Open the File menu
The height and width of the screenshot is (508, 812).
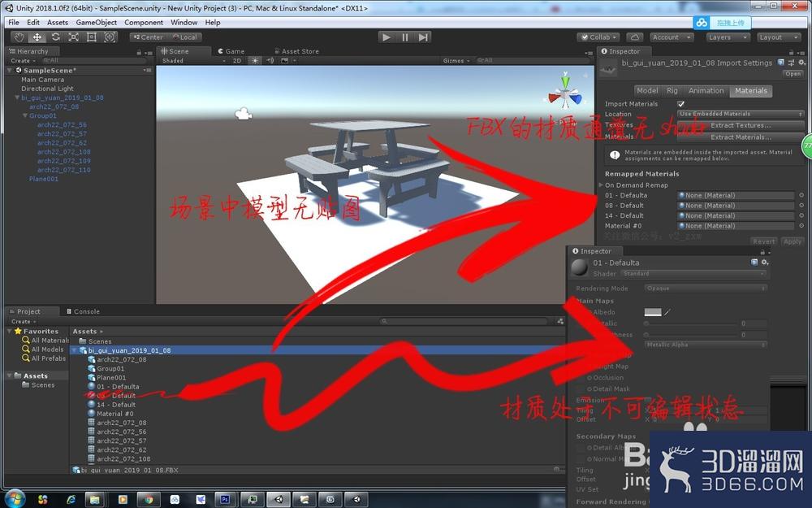click(x=14, y=22)
